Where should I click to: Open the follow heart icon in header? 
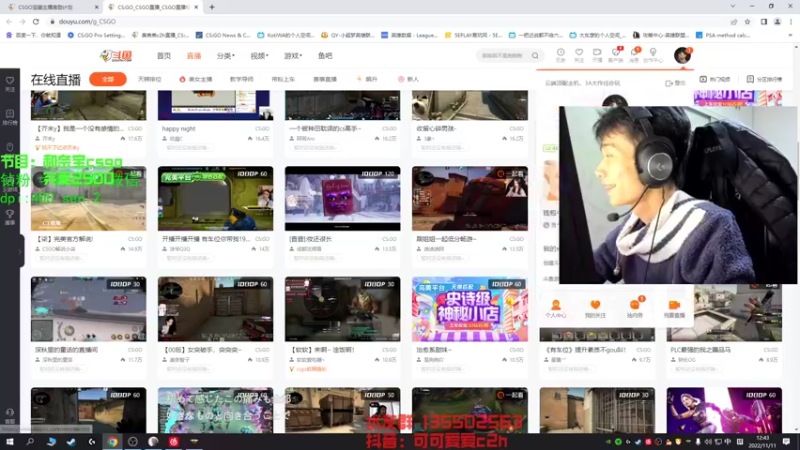click(579, 55)
